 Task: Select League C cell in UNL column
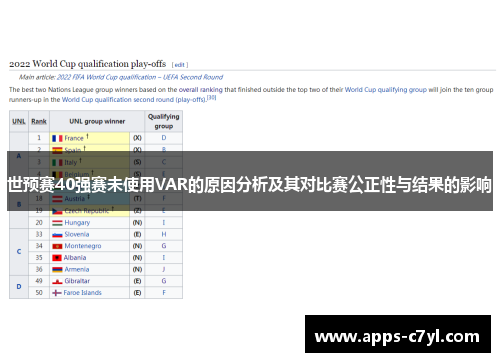click(x=19, y=252)
